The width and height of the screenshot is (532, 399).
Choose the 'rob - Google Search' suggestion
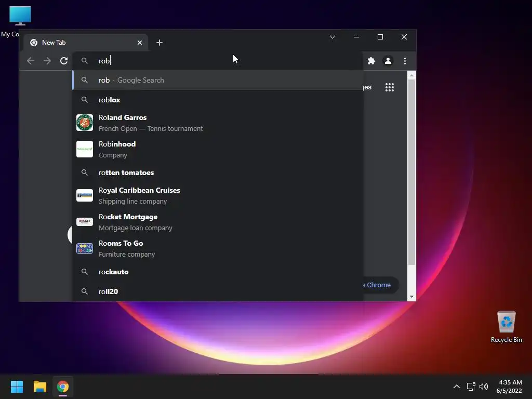tap(218, 80)
